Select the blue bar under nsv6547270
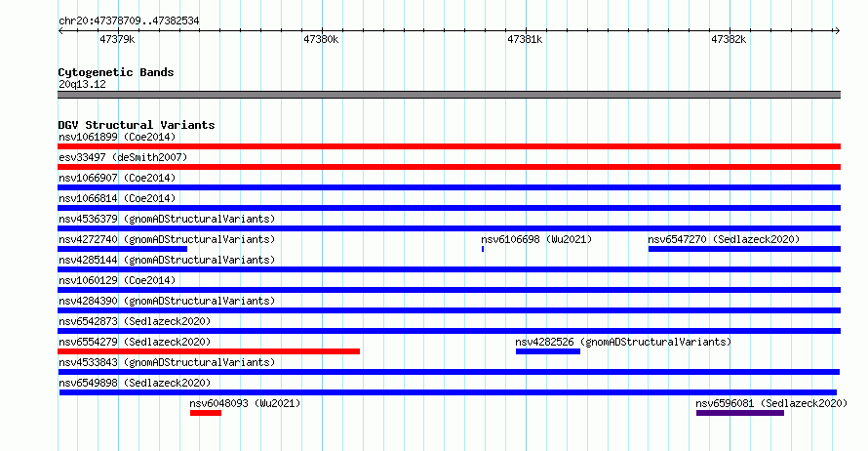Screen dimensions: 868x451 click(x=744, y=249)
